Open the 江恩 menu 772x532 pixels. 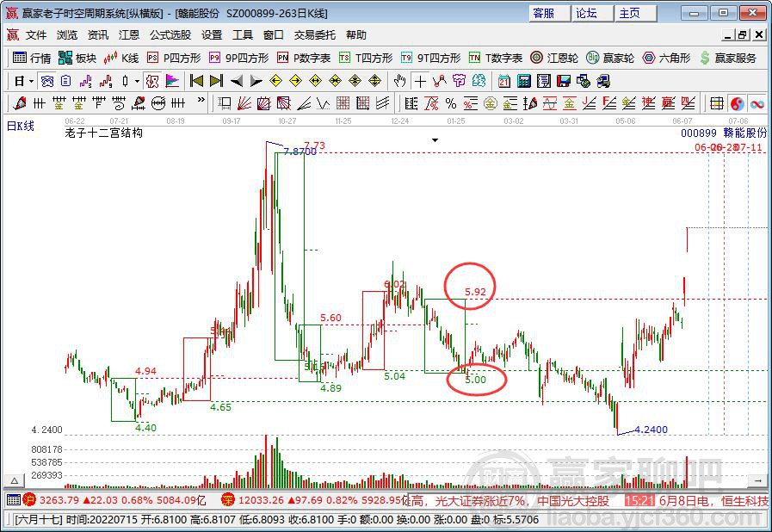[x=129, y=35]
